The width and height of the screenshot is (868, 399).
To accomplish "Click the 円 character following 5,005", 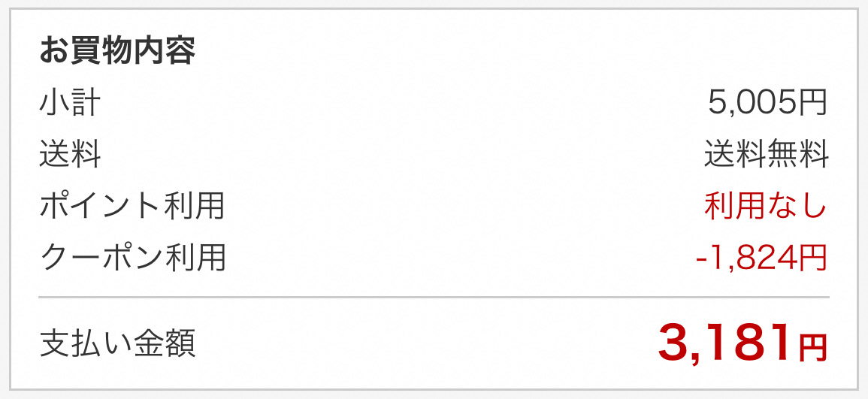I will tap(812, 104).
